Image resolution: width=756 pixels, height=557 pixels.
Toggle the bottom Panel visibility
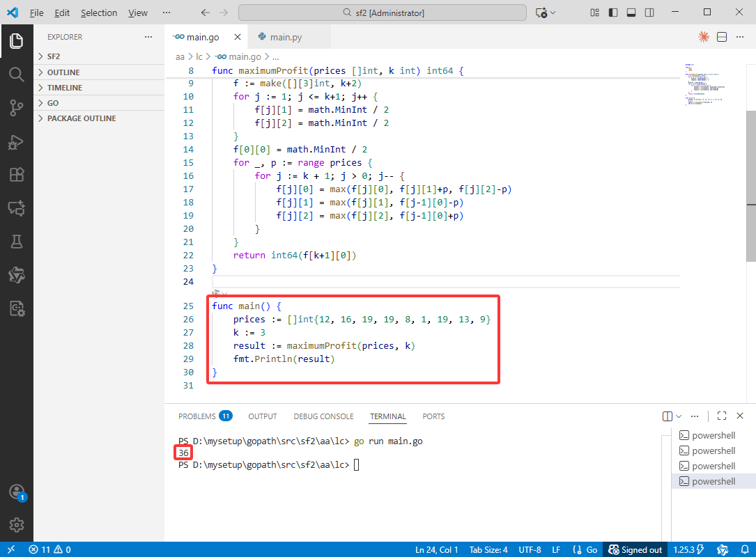pos(631,13)
